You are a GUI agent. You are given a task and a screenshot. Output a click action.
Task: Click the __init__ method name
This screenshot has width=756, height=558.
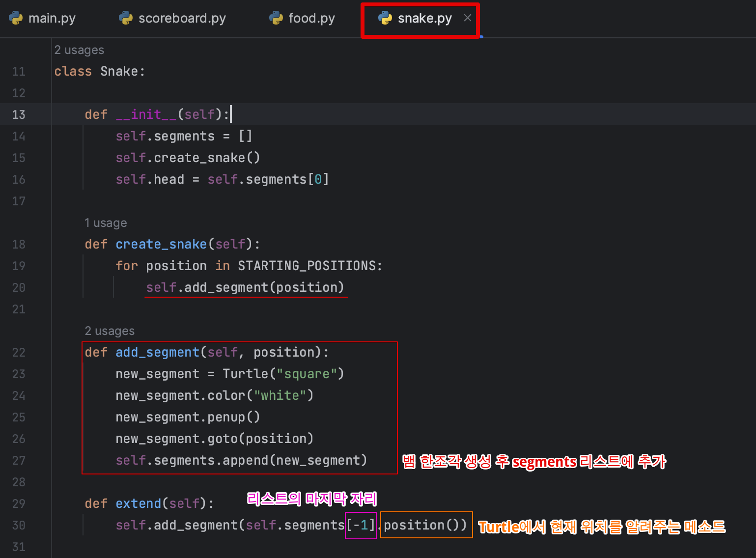click(146, 114)
